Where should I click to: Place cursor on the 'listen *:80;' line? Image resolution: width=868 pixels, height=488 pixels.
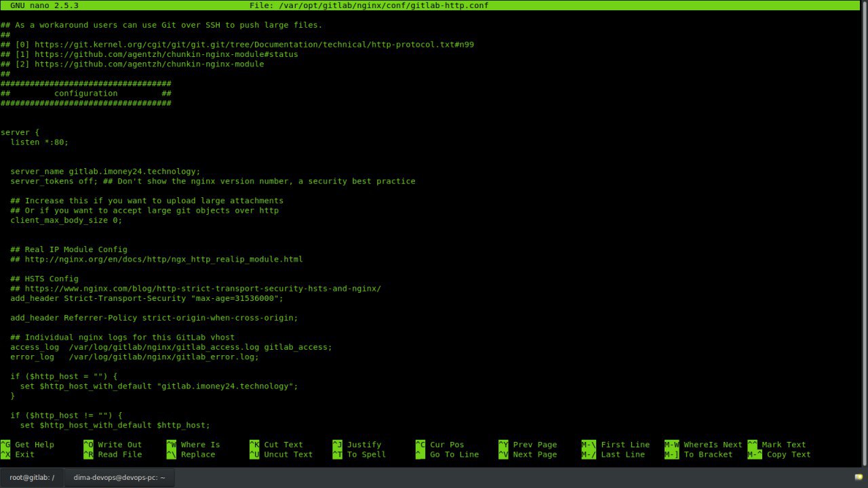[39, 142]
